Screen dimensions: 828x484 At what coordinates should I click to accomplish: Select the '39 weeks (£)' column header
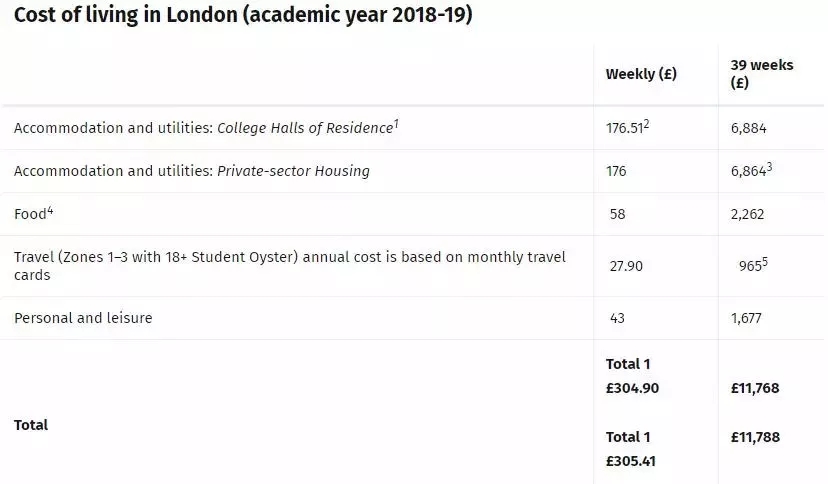click(x=761, y=73)
